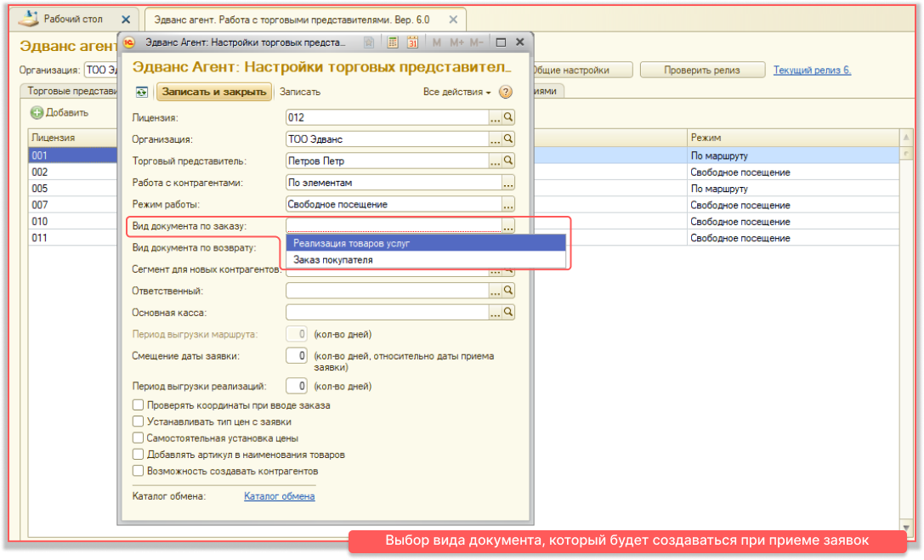Open selection button for Организация field
The height and width of the screenshot is (560, 924).
(496, 139)
